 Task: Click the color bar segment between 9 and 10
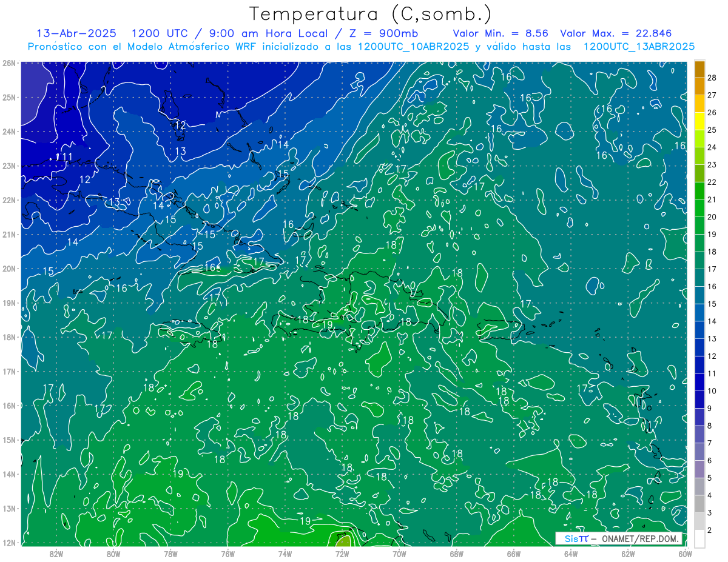[x=700, y=400]
